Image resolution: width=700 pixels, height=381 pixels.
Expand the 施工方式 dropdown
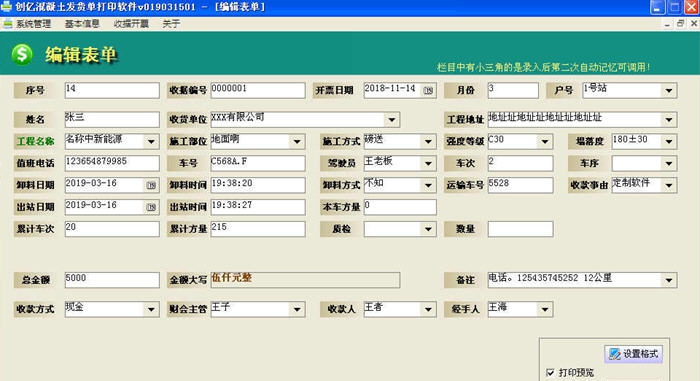(x=428, y=142)
